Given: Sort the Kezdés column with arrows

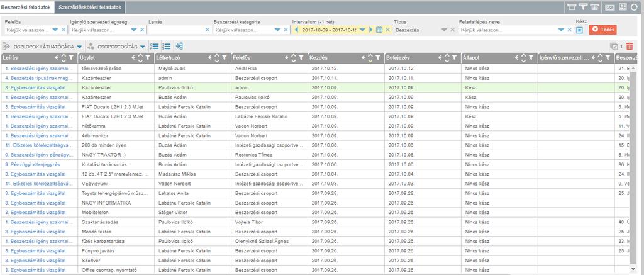Looking at the screenshot, I should (370, 59).
